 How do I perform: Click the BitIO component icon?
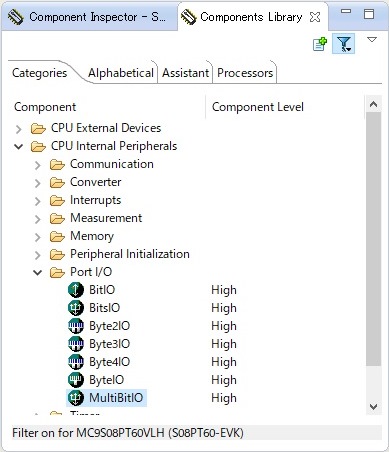(x=76, y=290)
